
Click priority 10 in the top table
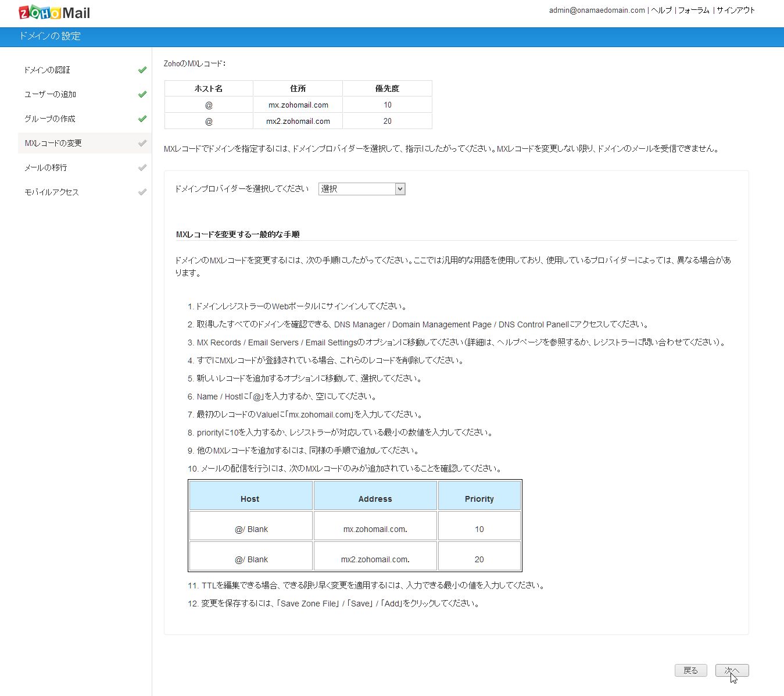[x=388, y=105]
